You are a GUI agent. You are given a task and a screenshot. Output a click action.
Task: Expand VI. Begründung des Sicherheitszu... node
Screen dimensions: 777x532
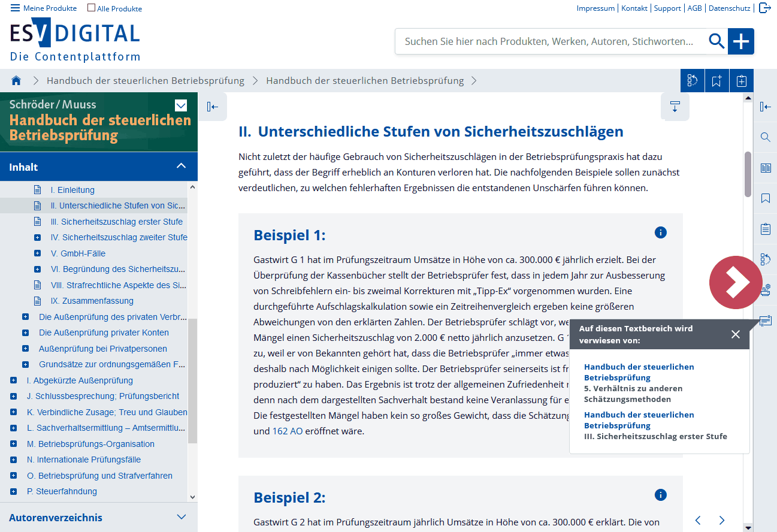[x=37, y=270]
